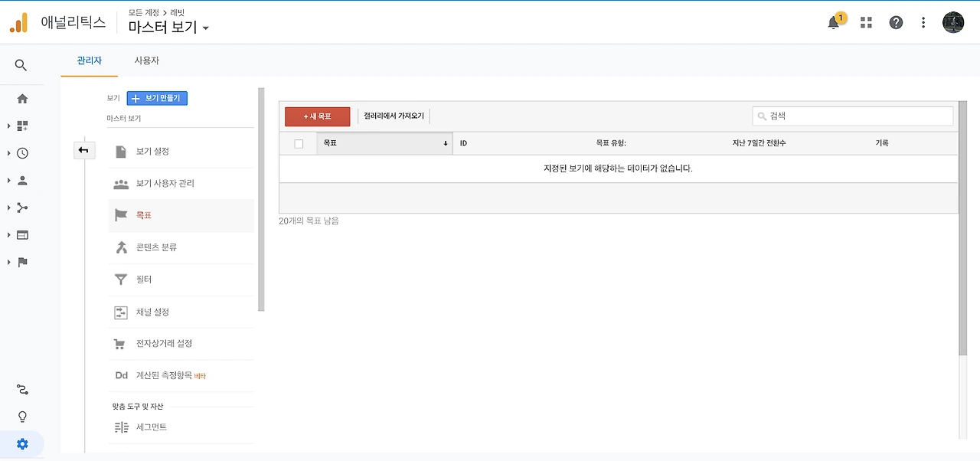Expand the Audience section arrow
The image size is (980, 461).
click(x=9, y=181)
